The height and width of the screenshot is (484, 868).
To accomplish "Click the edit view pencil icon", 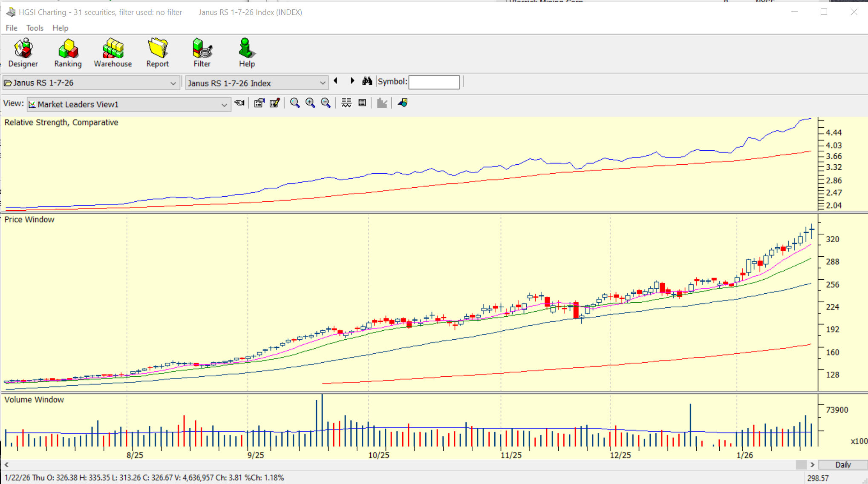I will pos(275,103).
